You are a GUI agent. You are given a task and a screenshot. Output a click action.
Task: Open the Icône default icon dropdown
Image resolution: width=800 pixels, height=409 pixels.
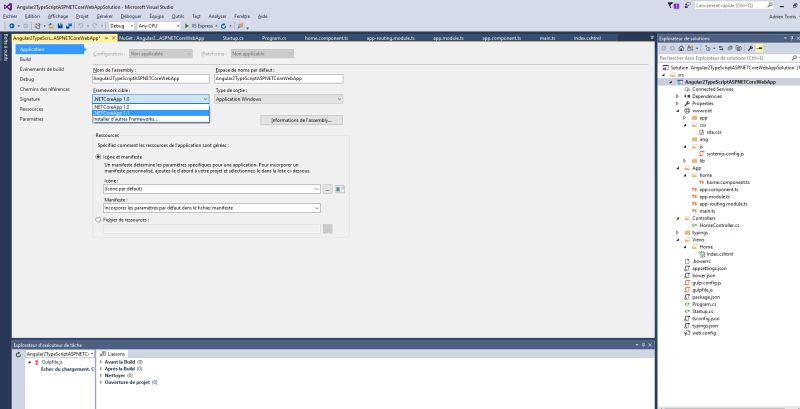click(x=212, y=189)
